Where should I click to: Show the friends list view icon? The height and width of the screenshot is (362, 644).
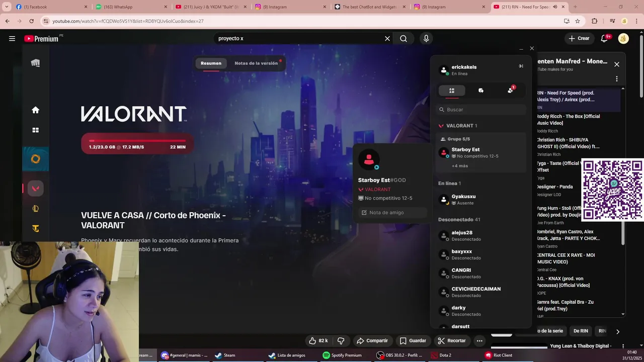452,90
